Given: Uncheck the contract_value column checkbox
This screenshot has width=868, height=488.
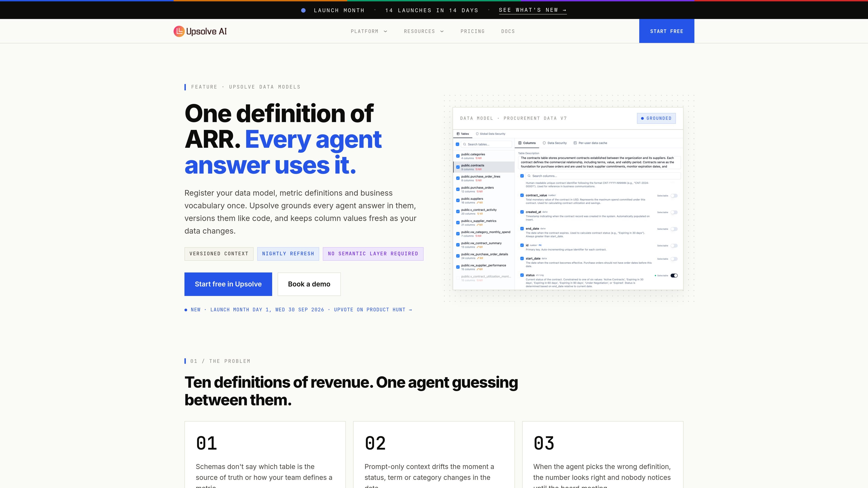Looking at the screenshot, I should 522,195.
